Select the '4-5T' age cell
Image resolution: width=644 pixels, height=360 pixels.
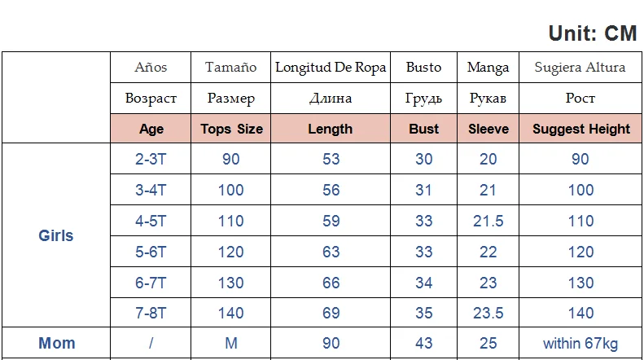click(151, 221)
